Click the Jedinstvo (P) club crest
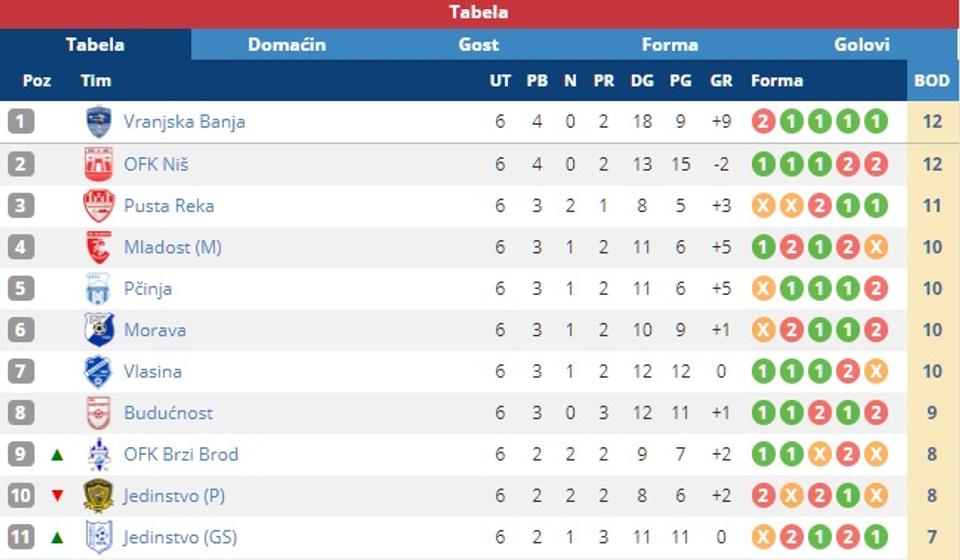 coord(98,496)
